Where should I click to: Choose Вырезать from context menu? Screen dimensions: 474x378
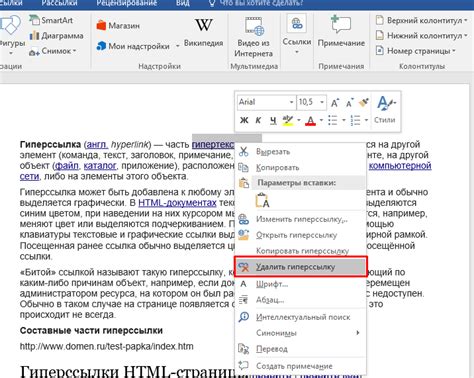(301, 152)
